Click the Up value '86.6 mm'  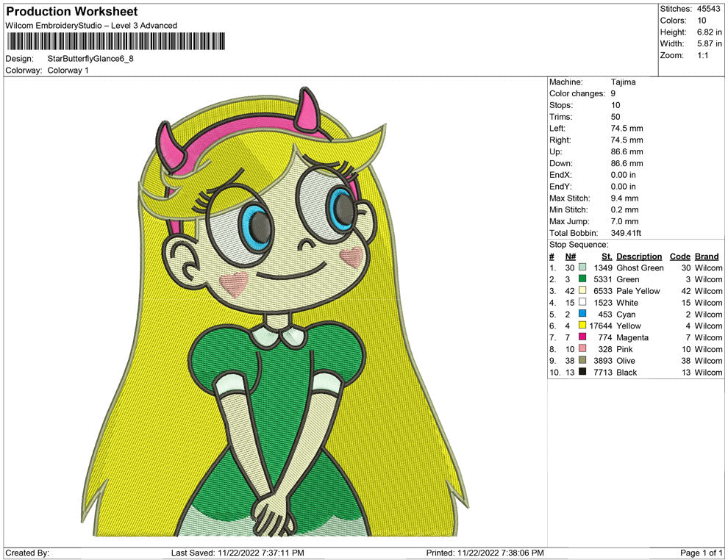pyautogui.click(x=627, y=151)
